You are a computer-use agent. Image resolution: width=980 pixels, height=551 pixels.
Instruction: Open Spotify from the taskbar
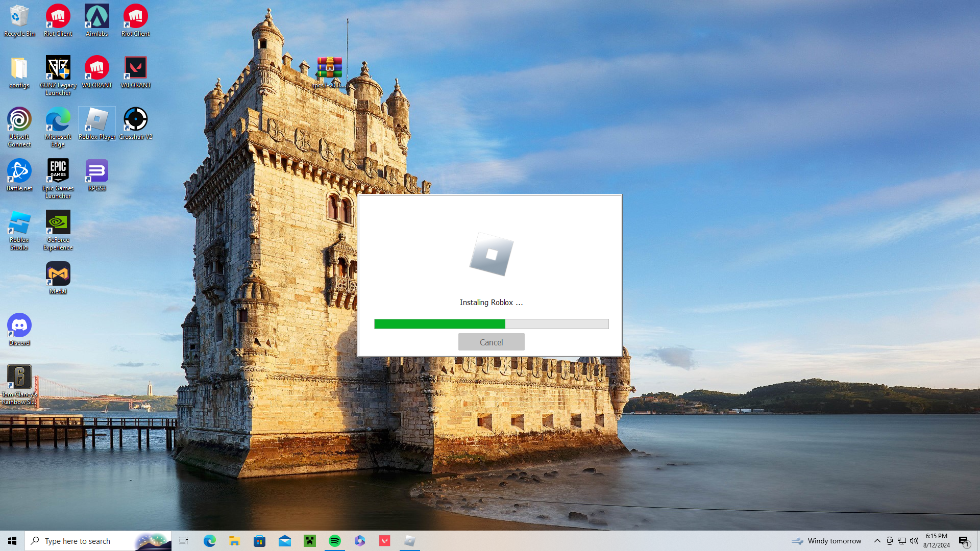tap(335, 541)
